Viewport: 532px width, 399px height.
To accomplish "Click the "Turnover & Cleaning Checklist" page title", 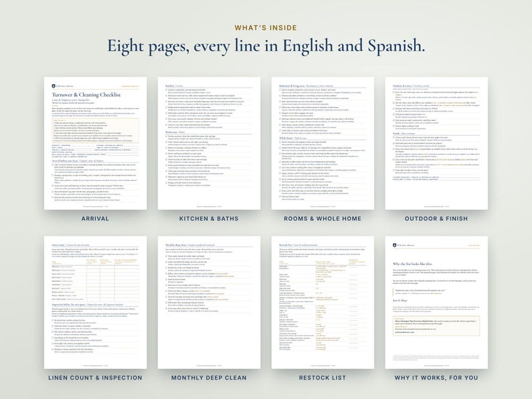I will point(86,95).
